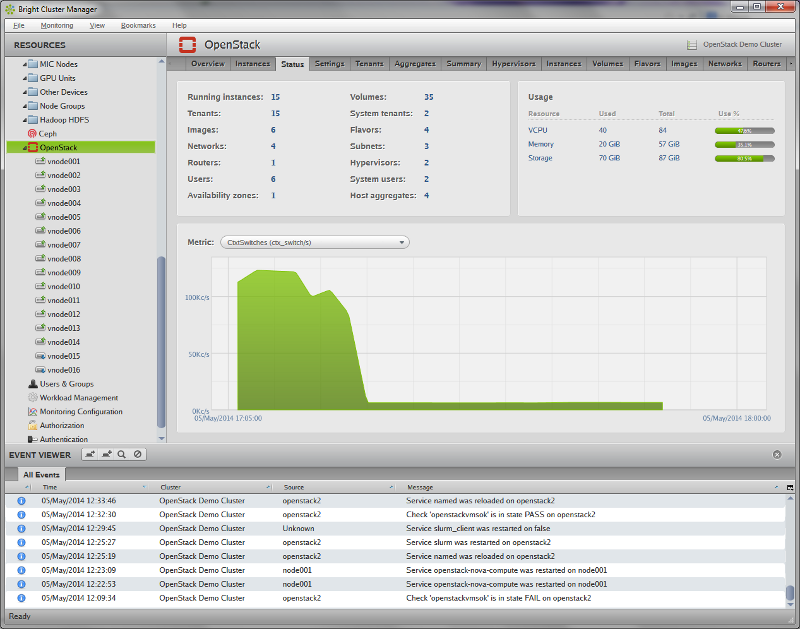Expand the Hadoop HDFS tree arrow

click(24, 120)
